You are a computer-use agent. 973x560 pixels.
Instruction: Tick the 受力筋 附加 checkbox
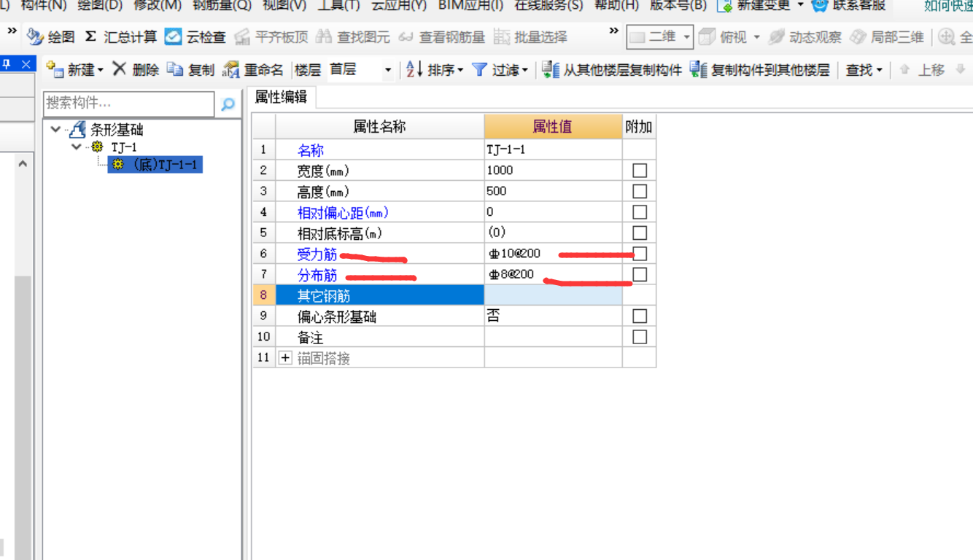pyautogui.click(x=640, y=253)
